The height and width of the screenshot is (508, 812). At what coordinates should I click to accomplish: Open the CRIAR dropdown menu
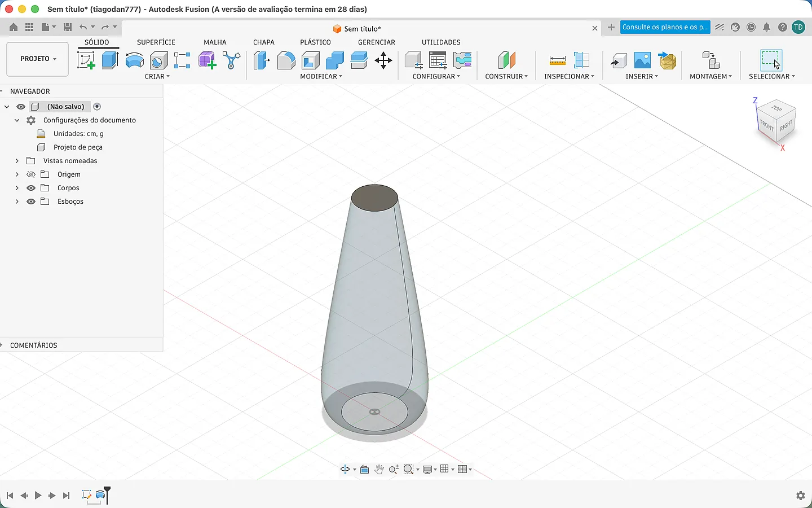click(157, 76)
